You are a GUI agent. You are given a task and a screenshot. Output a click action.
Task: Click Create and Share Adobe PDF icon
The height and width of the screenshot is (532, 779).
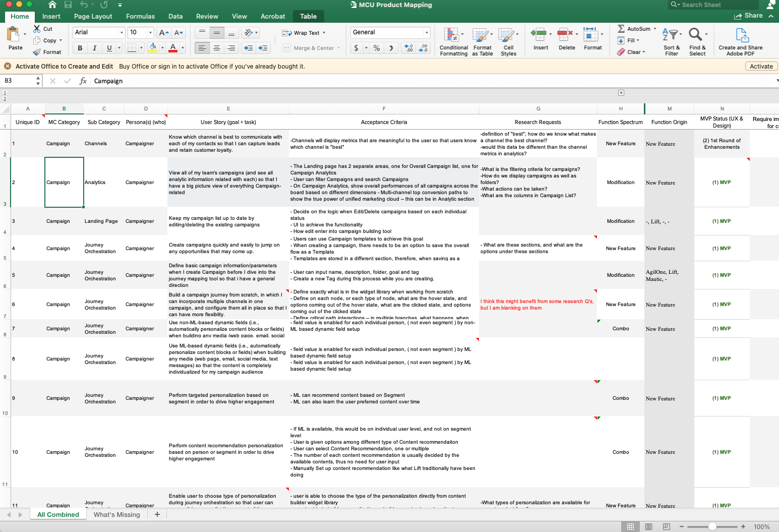click(742, 35)
